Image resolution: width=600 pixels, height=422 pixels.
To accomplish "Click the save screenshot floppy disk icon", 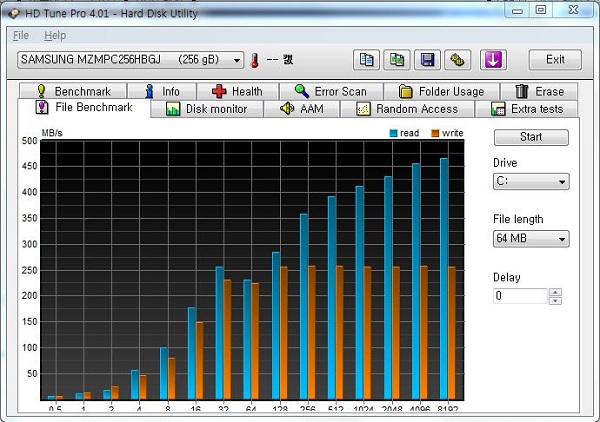I will 427,60.
